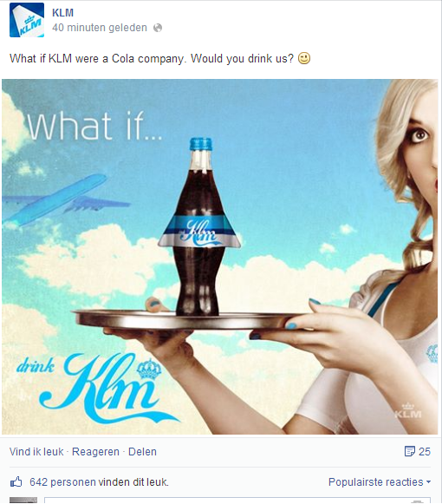Click the KLM watermark on the photo
The width and height of the screenshot is (442, 504).
[407, 411]
